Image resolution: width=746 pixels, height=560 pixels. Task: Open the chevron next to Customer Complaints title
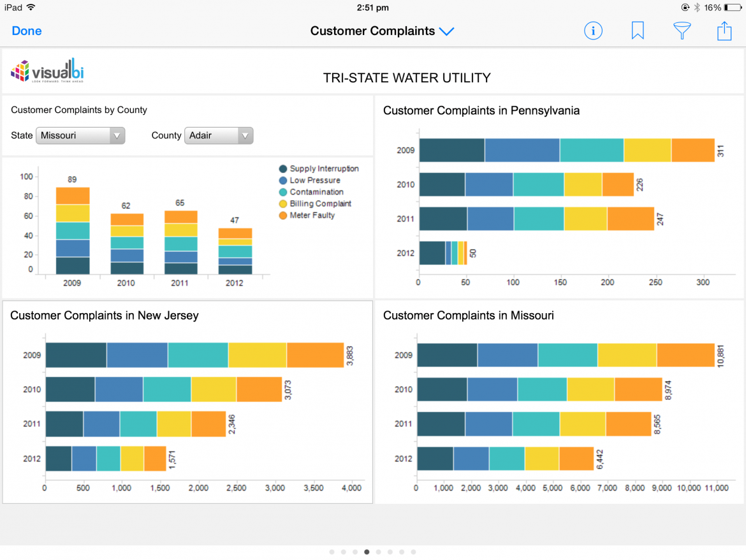coord(446,31)
